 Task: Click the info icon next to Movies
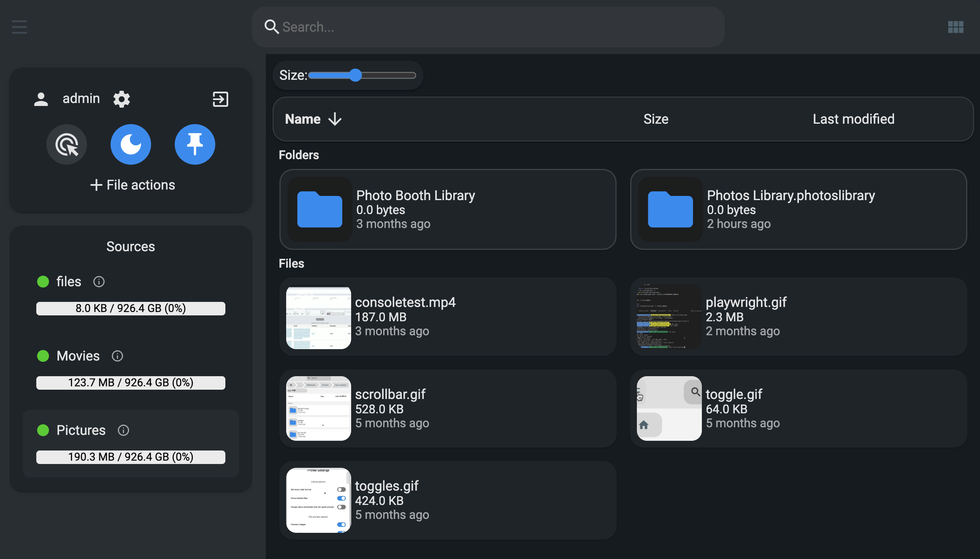[x=117, y=356]
